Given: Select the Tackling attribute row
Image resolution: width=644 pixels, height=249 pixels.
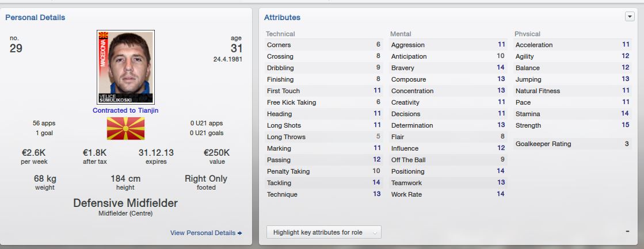Looking at the screenshot, I should [323, 183].
